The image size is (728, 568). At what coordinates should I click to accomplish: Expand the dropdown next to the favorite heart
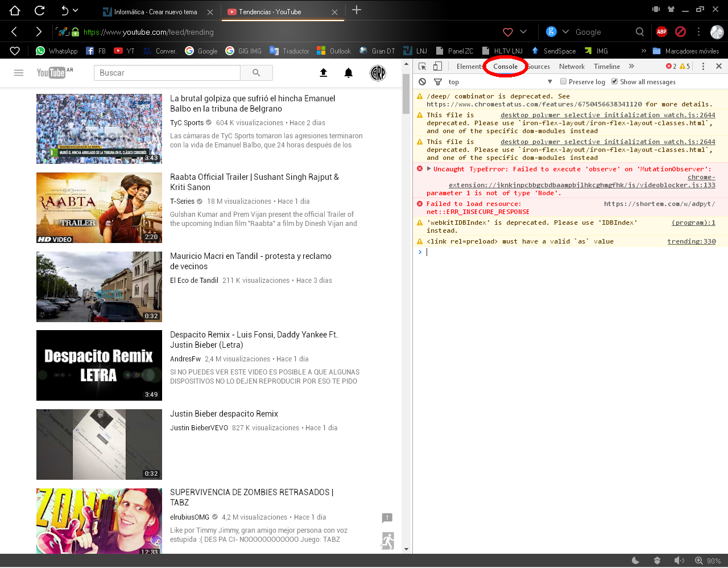tap(523, 32)
